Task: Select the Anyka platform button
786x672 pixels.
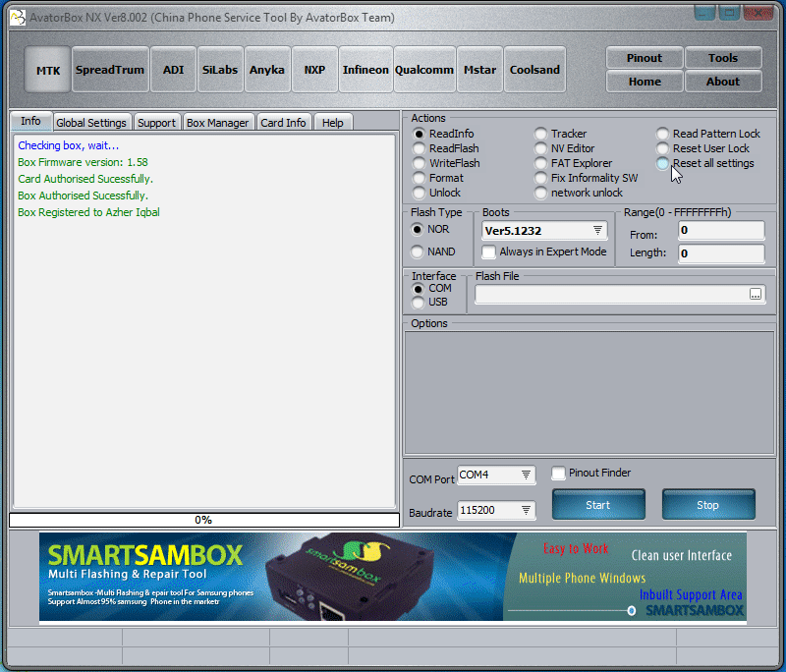Action: [267, 70]
